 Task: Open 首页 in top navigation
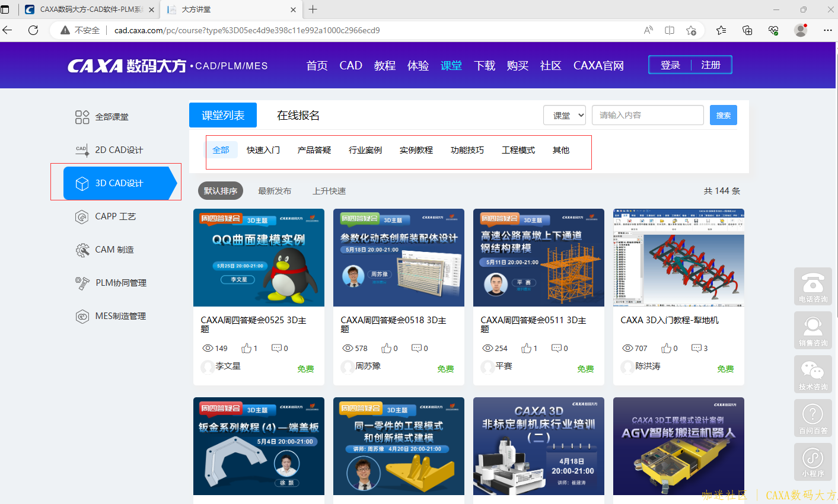pyautogui.click(x=317, y=65)
